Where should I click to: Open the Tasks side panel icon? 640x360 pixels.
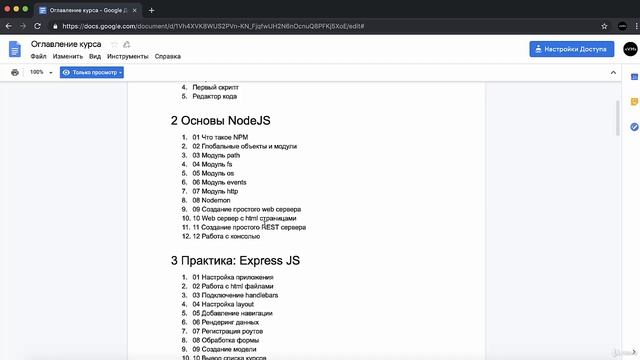click(x=634, y=127)
